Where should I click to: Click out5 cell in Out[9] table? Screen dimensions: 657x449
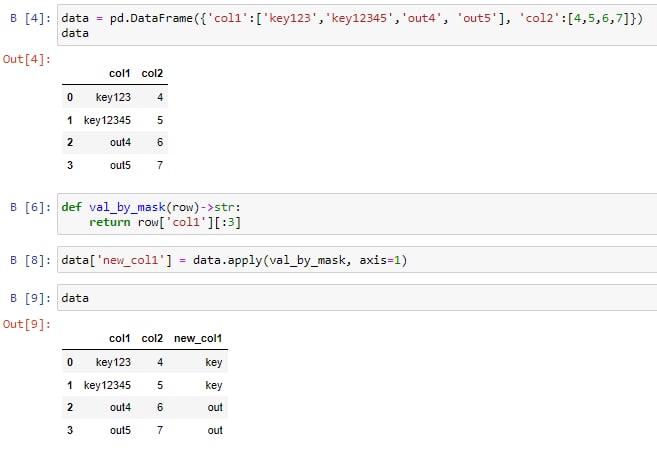[120, 431]
